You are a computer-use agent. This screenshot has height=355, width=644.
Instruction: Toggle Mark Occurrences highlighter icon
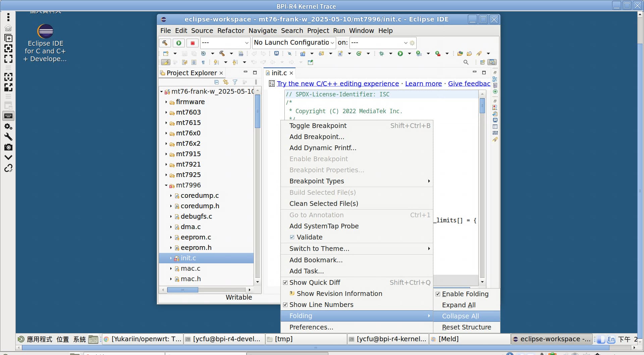click(x=166, y=62)
